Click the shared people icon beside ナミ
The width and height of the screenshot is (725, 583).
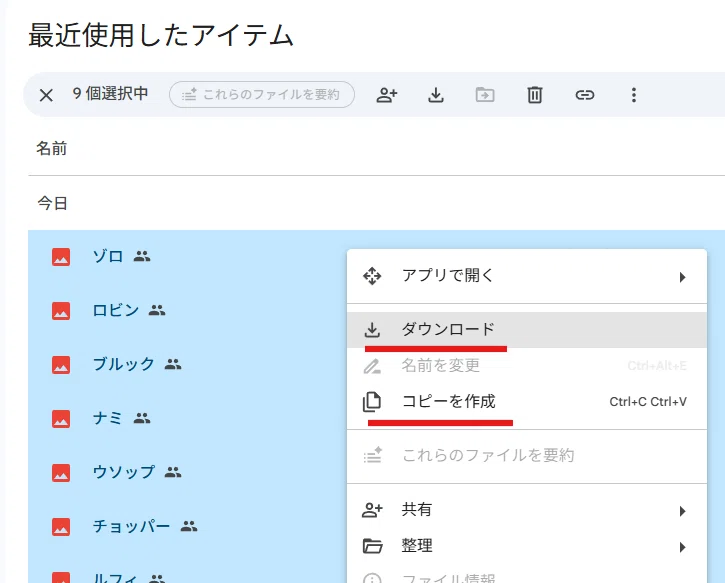(142, 418)
